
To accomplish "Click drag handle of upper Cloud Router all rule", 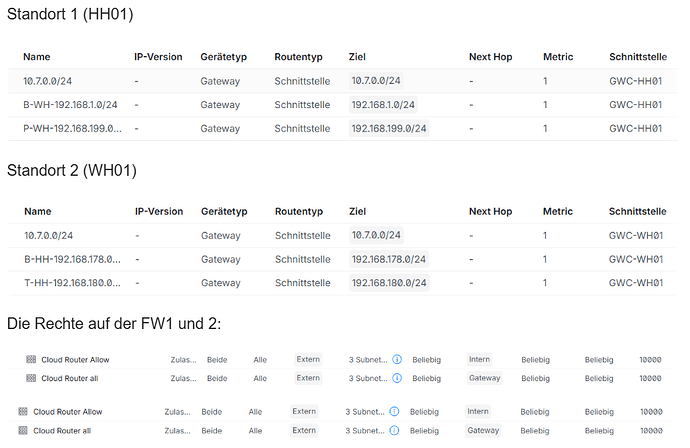I will [x=31, y=378].
